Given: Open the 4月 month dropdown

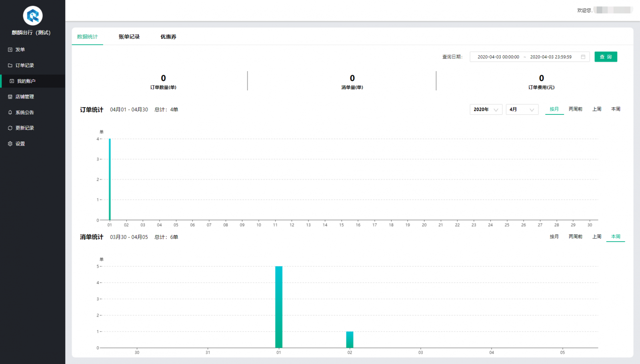Looking at the screenshot, I should point(522,110).
